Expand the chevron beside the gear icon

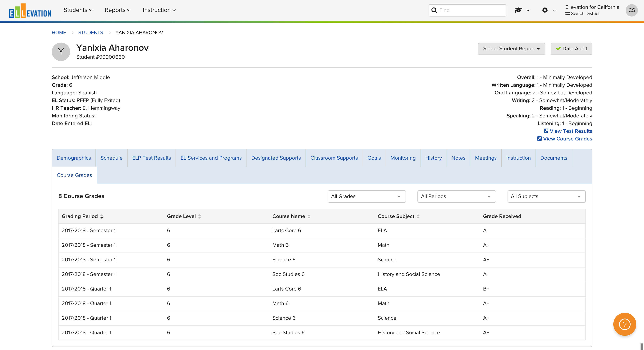pyautogui.click(x=554, y=11)
